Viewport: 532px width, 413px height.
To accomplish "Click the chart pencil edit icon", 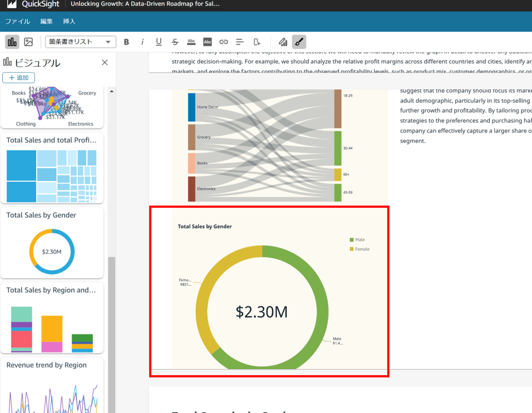I will [x=283, y=42].
